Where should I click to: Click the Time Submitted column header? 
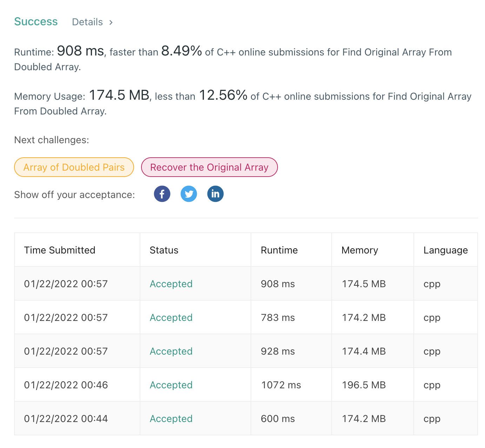point(60,250)
